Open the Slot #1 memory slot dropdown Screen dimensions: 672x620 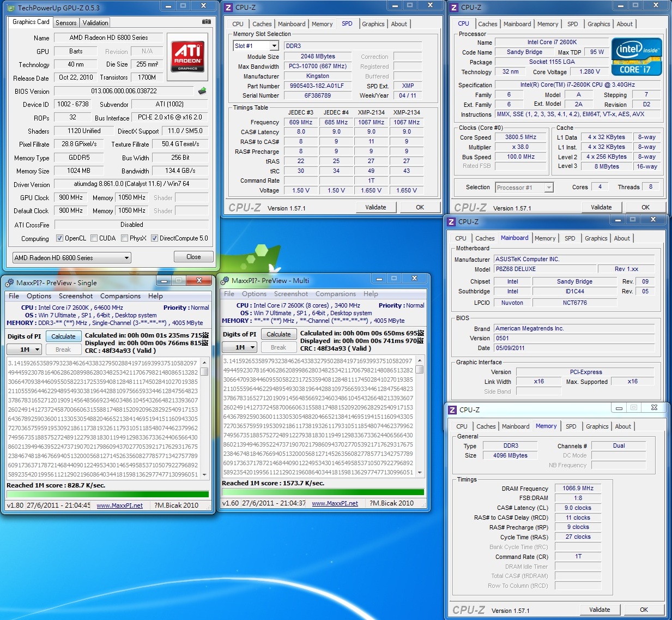coord(274,46)
